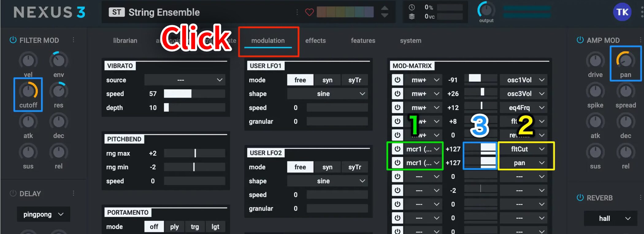The height and width of the screenshot is (234, 644).
Task: Set portamento mode to ply
Action: pos(174,227)
